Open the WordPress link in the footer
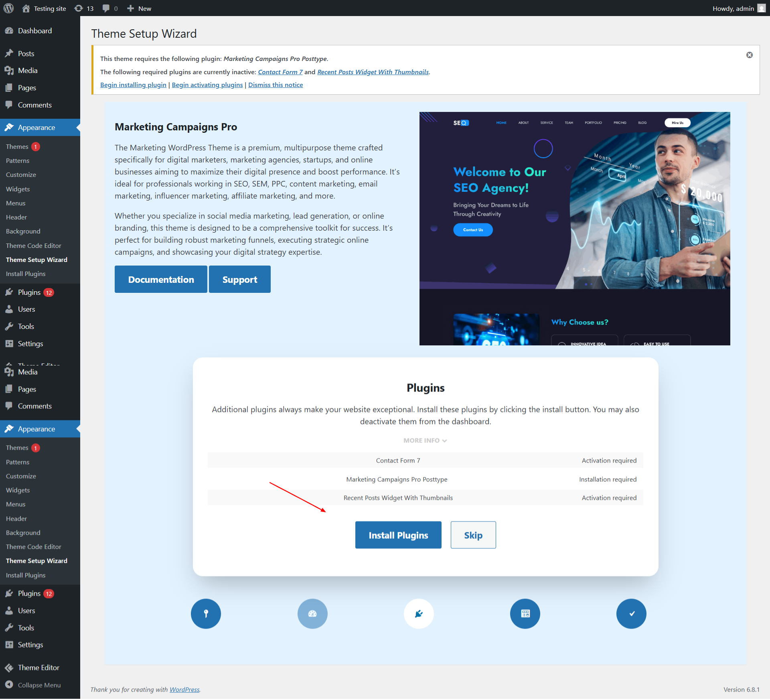Viewport: 770px width, 700px height. point(184,690)
